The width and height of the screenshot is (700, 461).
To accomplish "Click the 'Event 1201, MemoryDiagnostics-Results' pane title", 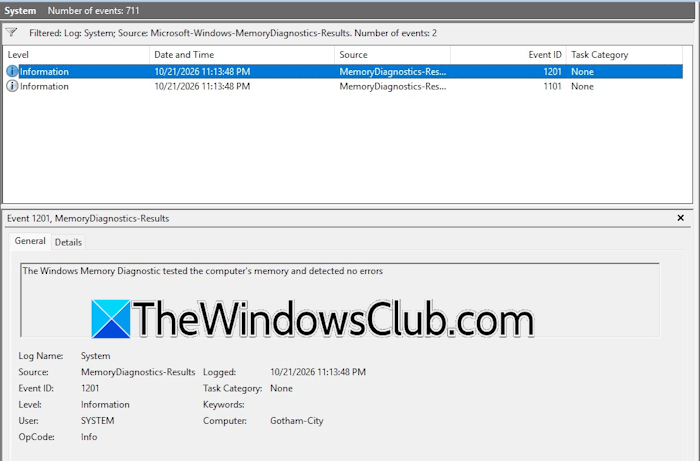I will tap(88, 218).
